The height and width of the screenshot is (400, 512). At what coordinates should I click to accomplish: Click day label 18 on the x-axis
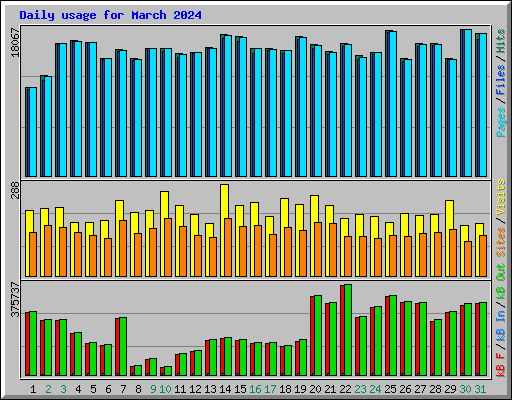[285, 389]
